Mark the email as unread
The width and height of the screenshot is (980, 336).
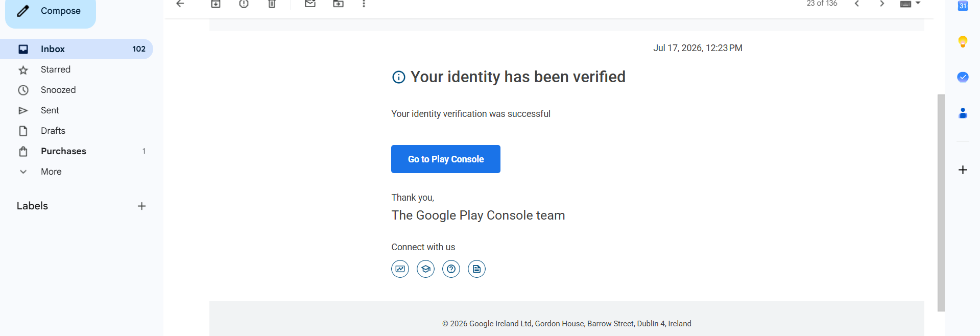pos(310,4)
